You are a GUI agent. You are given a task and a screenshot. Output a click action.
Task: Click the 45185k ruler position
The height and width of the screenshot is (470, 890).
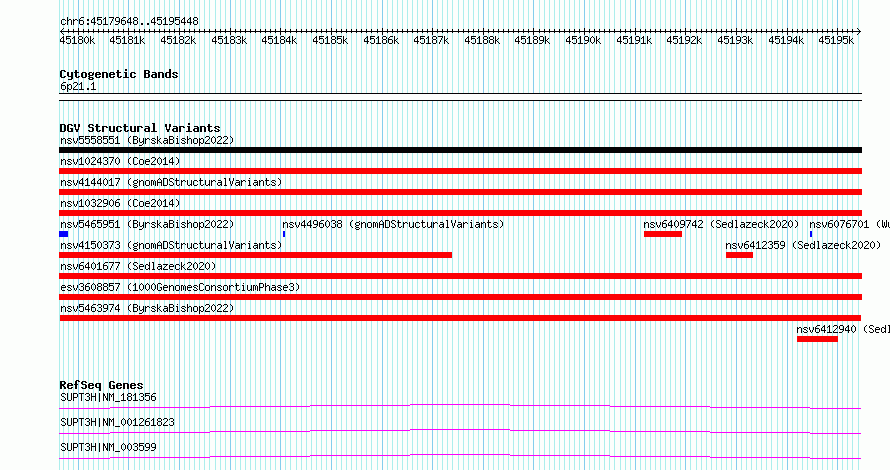point(330,40)
